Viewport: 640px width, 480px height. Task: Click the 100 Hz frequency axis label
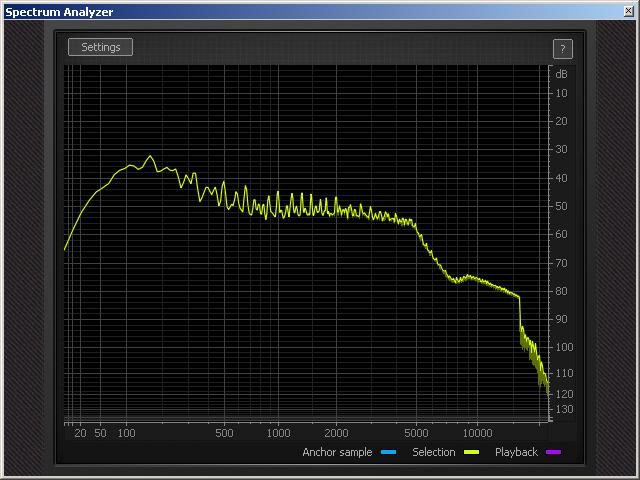coord(126,433)
